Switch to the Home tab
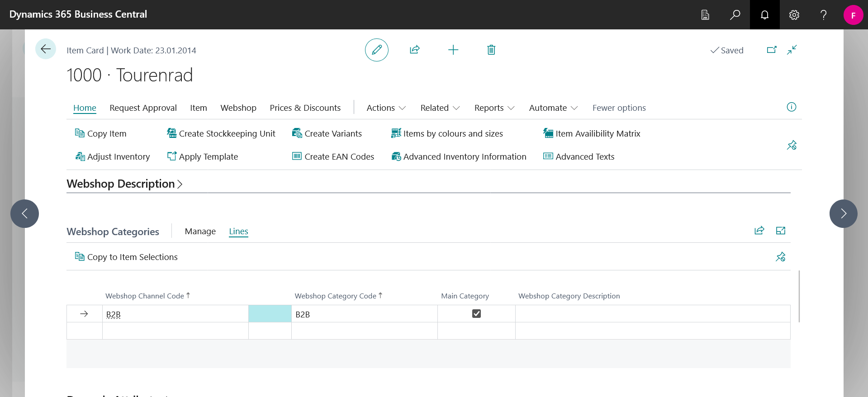This screenshot has height=397, width=868. (x=85, y=108)
